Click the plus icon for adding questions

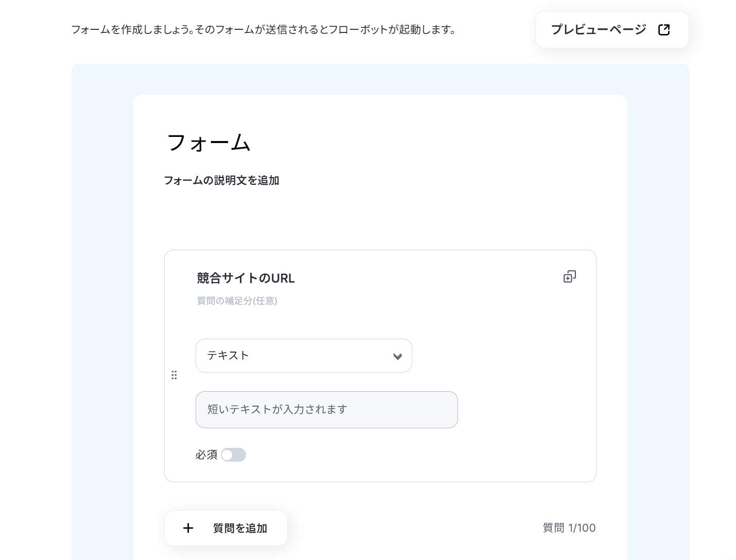click(x=188, y=528)
